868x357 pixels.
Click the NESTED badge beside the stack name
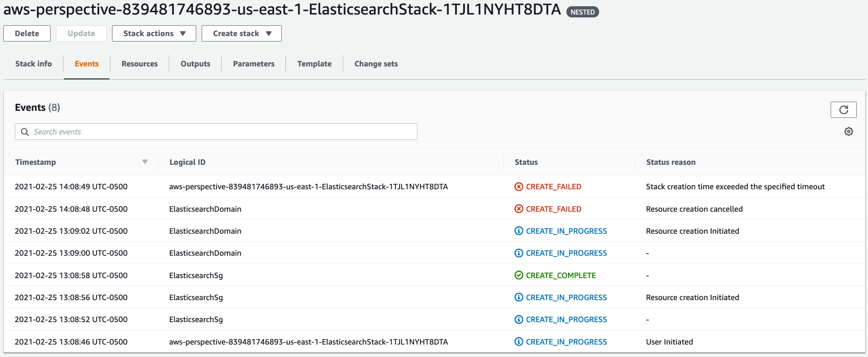coord(583,12)
